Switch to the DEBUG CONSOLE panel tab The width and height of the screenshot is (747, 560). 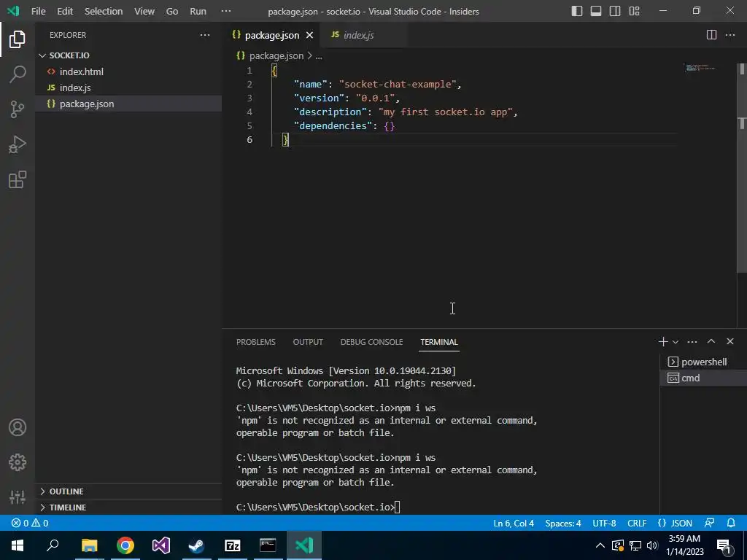[371, 342]
